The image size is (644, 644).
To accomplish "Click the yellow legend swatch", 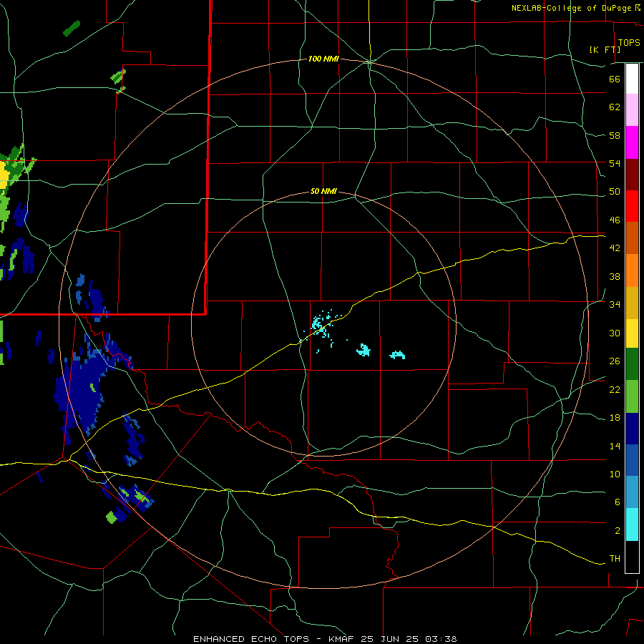I will 632,333.
